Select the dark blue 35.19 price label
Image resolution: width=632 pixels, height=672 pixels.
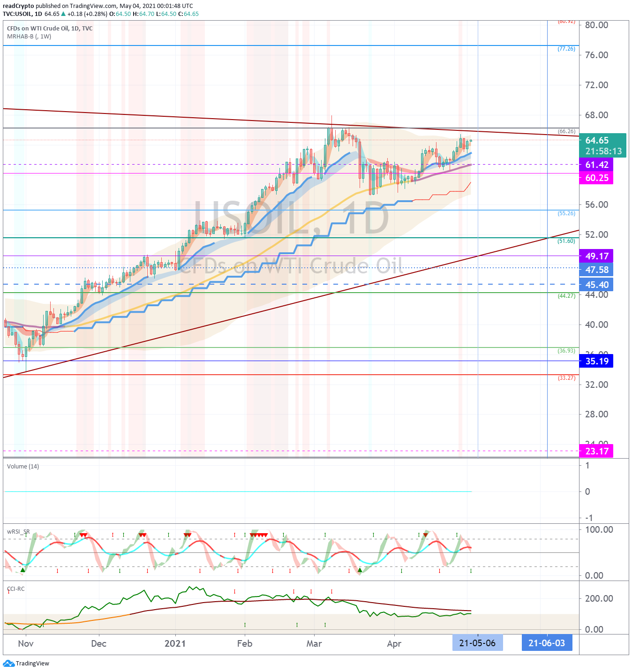tap(596, 361)
